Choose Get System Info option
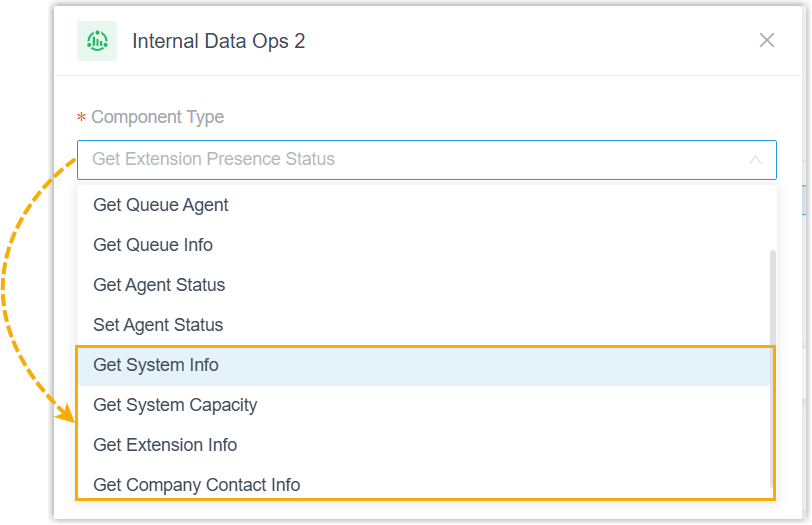The image size is (812, 525). pos(156,365)
